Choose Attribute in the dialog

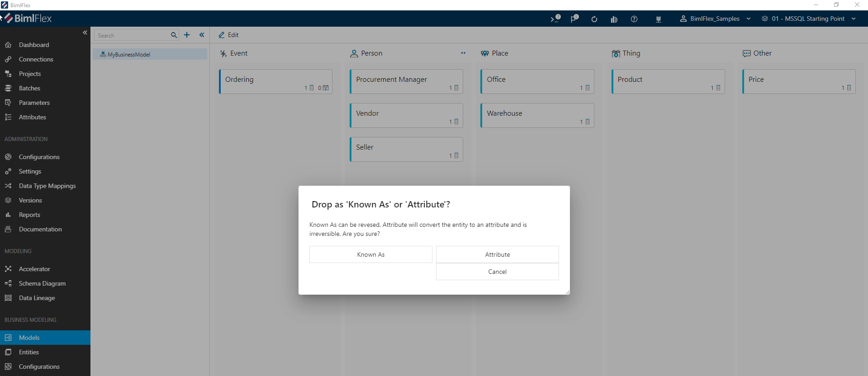497,254
